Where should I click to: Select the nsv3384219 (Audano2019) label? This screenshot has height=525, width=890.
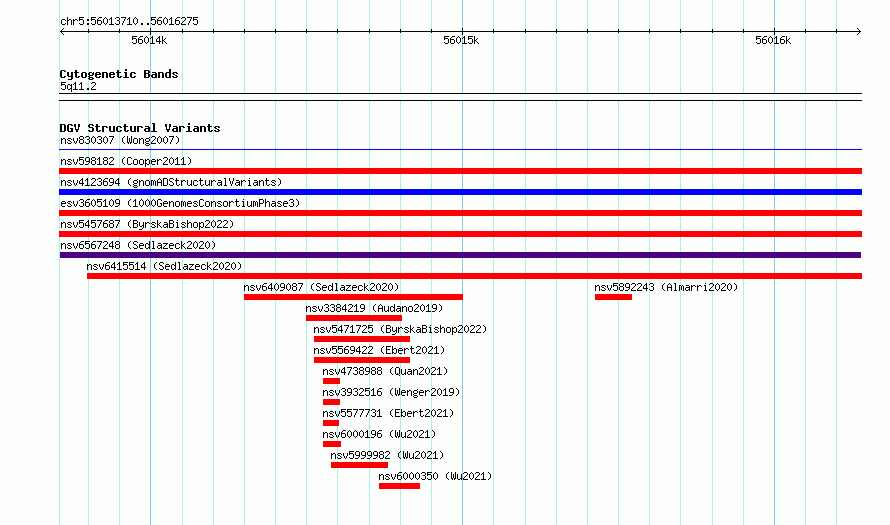click(x=374, y=308)
